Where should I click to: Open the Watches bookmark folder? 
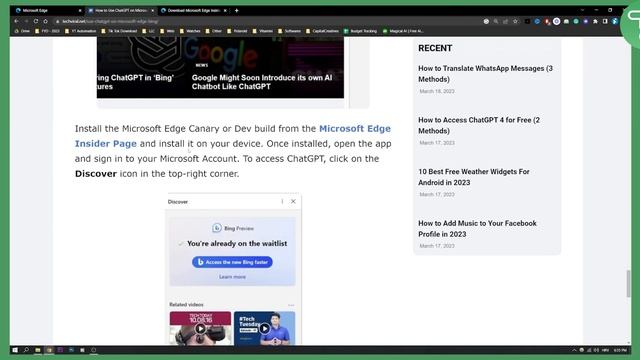click(x=190, y=31)
